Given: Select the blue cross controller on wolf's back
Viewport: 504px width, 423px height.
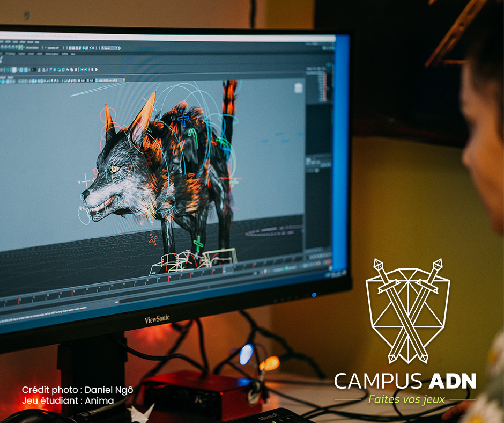Looking at the screenshot, I should pyautogui.click(x=183, y=118).
